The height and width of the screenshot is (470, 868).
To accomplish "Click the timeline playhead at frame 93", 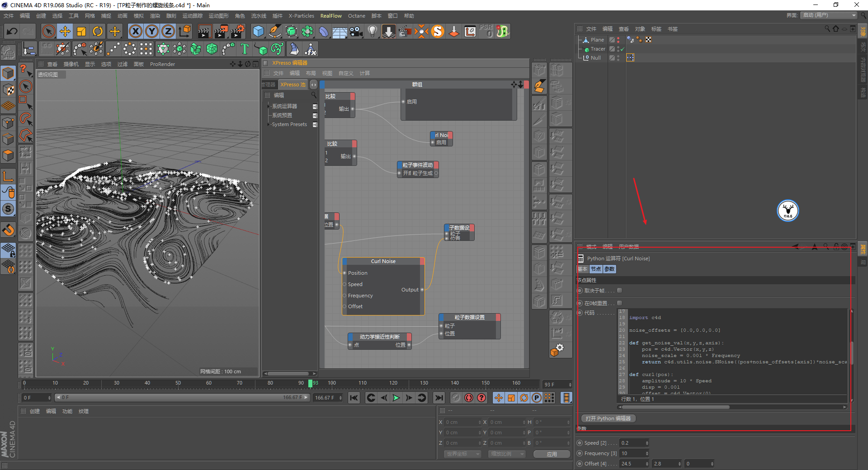I will pyautogui.click(x=311, y=383).
